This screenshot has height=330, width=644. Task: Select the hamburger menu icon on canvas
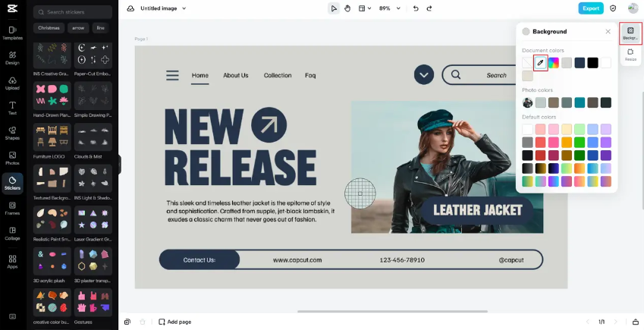[x=172, y=75]
